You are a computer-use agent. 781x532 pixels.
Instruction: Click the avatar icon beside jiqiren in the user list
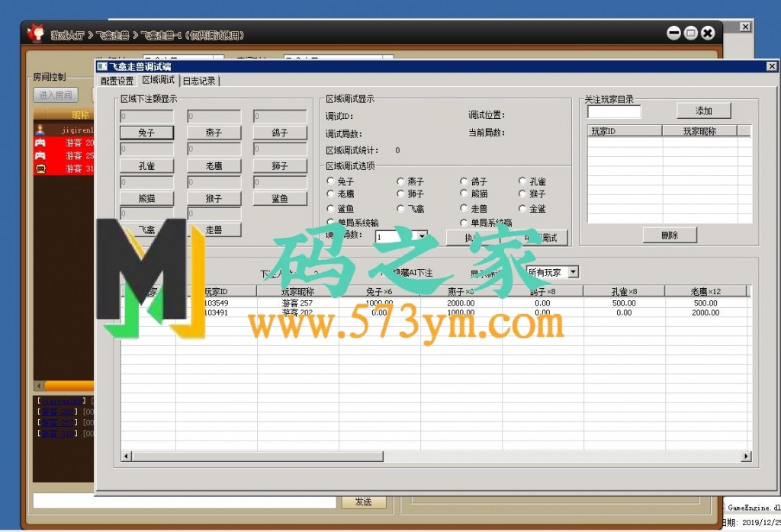point(40,130)
